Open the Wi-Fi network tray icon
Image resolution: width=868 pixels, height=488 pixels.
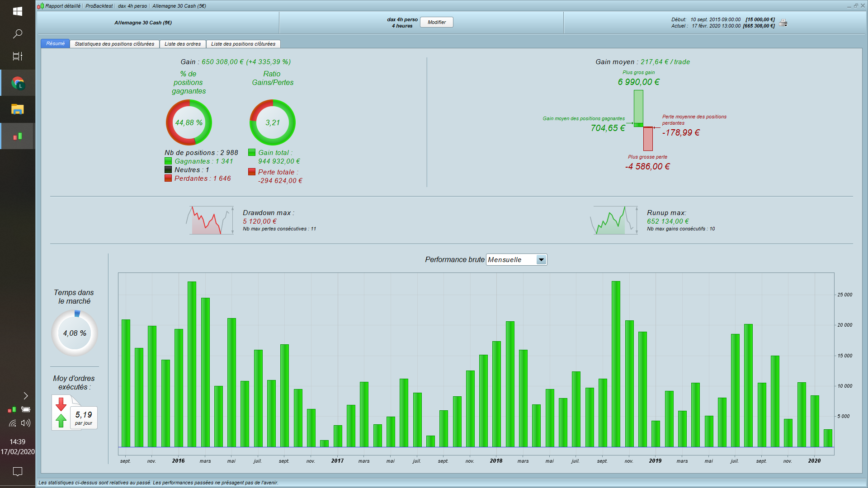[x=13, y=423]
